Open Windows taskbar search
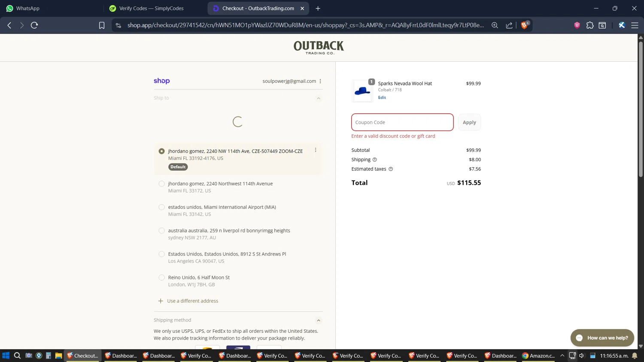 click(17, 356)
